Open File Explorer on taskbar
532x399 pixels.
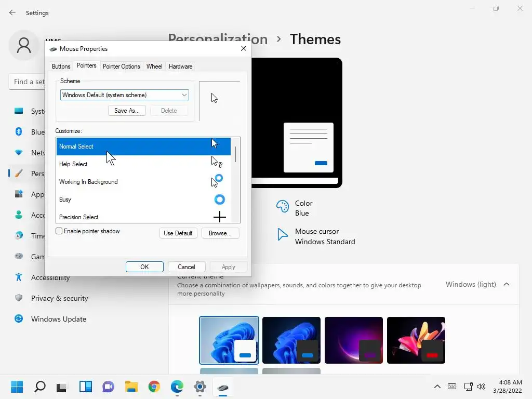(131, 387)
